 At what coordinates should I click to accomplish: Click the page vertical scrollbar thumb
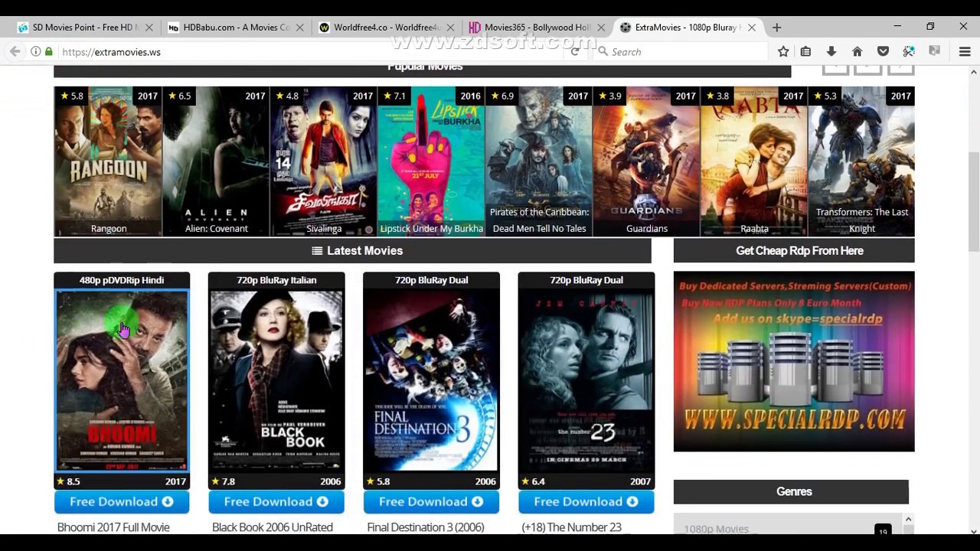(973, 201)
